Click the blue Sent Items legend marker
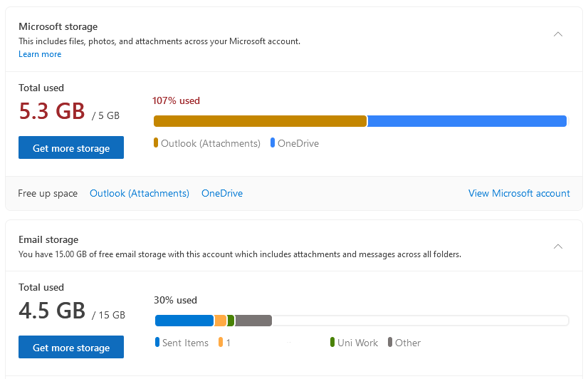Screen dimensions: 588x379 157,343
